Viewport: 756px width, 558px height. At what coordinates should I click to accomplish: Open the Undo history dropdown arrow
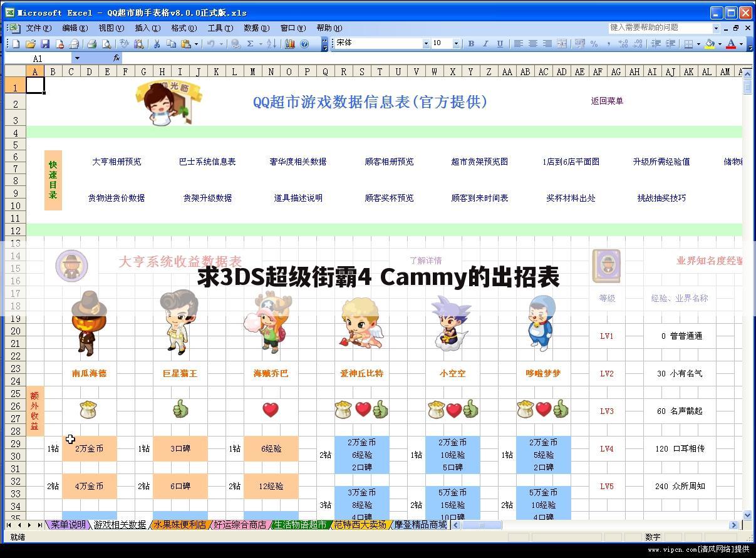pos(221,44)
